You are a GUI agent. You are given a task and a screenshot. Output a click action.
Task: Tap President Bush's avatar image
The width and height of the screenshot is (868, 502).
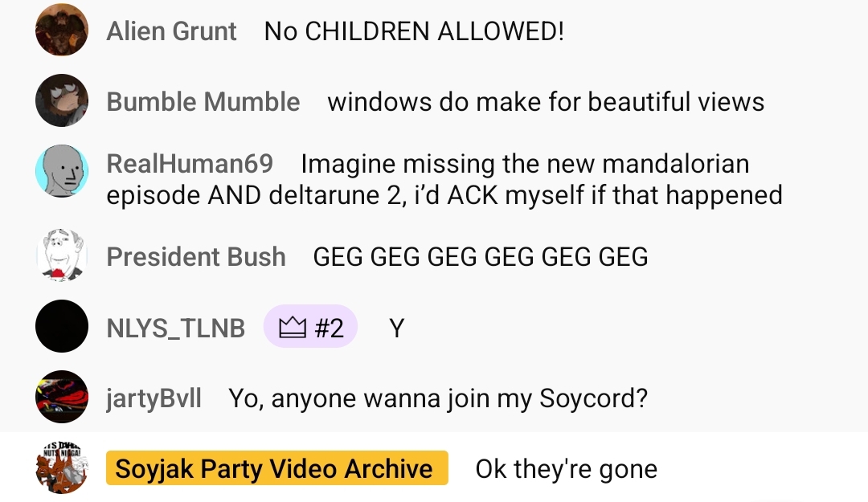point(62,255)
